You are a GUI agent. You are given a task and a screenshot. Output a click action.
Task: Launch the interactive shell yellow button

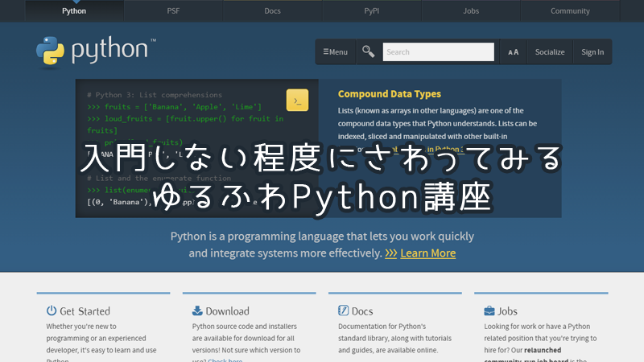pyautogui.click(x=297, y=100)
